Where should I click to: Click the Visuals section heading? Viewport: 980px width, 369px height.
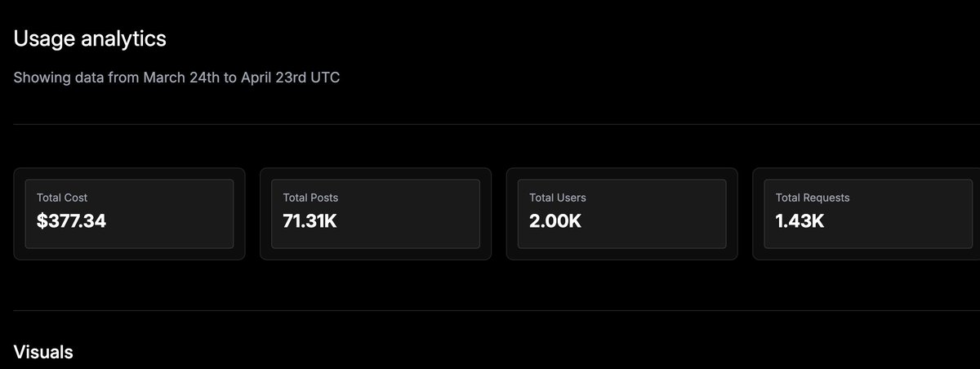(43, 352)
